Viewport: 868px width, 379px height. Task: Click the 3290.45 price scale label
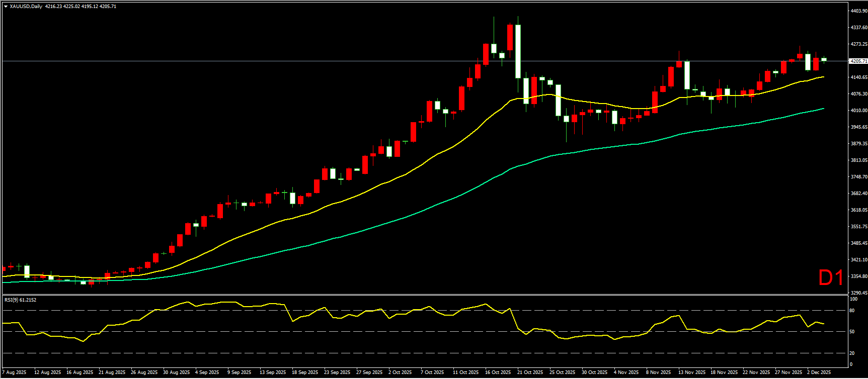[858, 293]
